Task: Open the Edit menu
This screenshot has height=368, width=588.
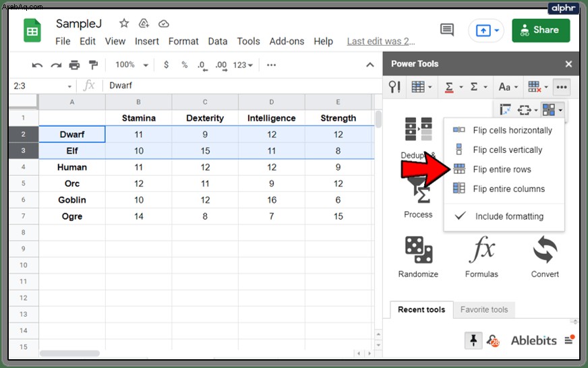Action: pos(88,41)
